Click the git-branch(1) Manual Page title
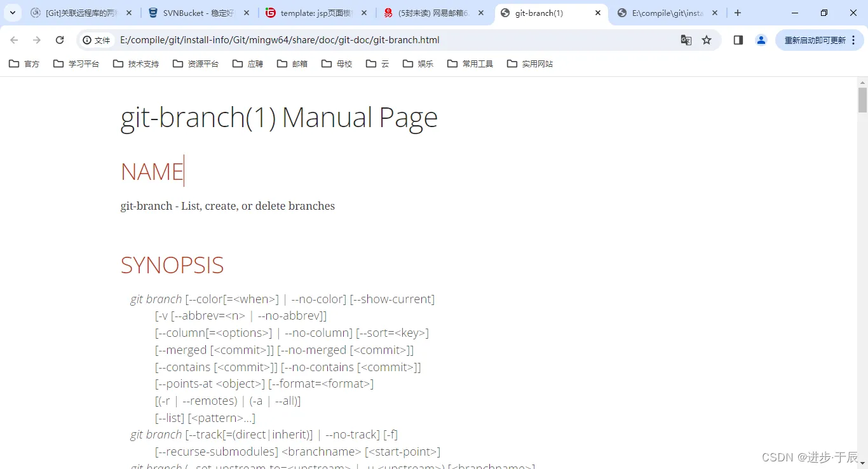This screenshot has height=469, width=868. (279, 118)
